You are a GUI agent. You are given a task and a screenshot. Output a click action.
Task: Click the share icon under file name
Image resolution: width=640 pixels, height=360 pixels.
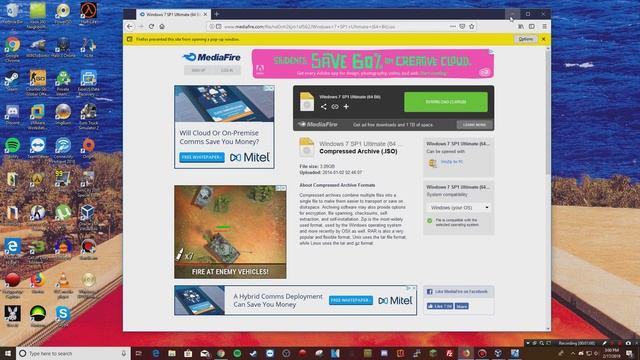[x=323, y=107]
